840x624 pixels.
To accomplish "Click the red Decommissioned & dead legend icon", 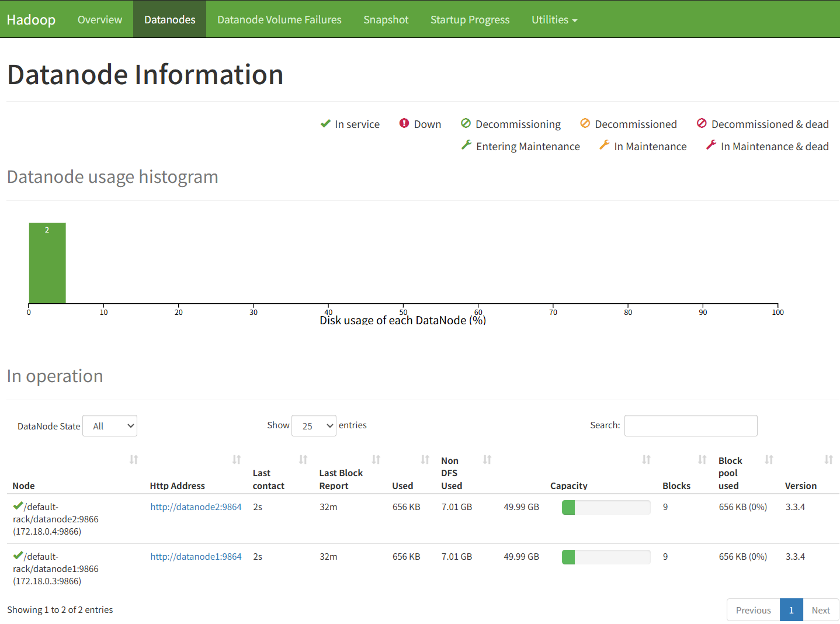I will (702, 123).
